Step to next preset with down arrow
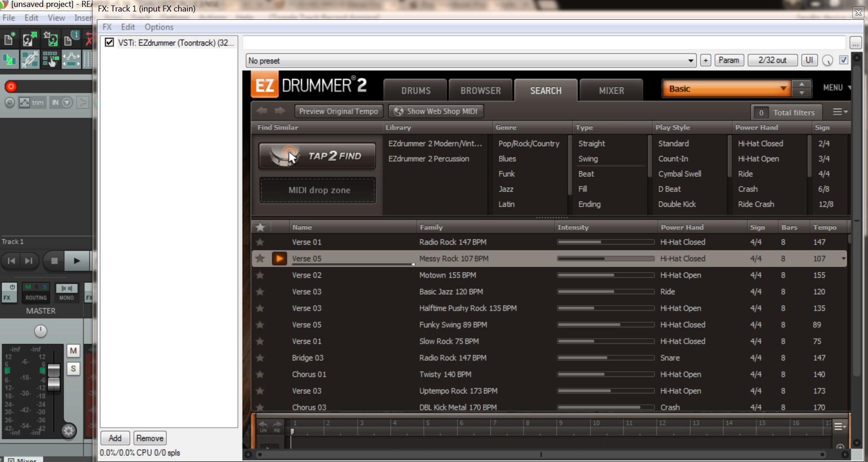868x462 pixels. coord(801,93)
